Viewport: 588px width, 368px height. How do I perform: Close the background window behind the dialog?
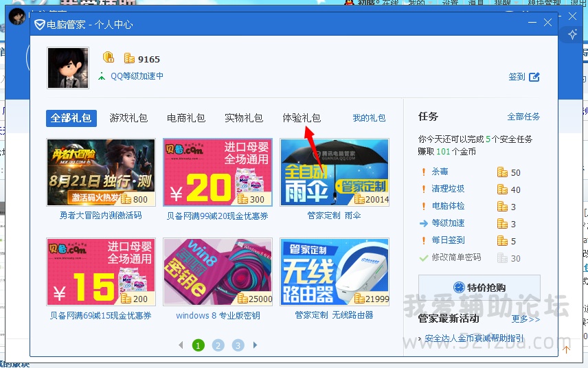pos(573,16)
